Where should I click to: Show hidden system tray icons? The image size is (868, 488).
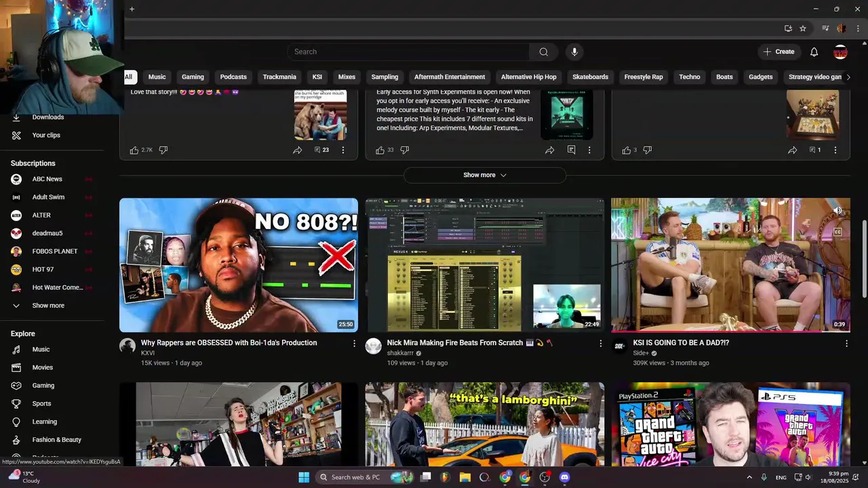click(x=749, y=477)
